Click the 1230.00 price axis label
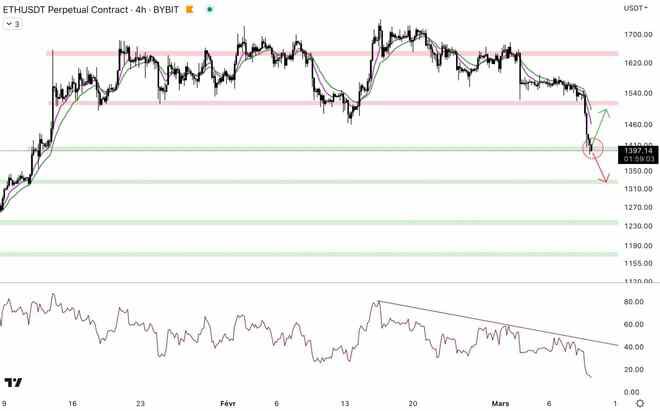The image size is (660, 411). (x=638, y=226)
